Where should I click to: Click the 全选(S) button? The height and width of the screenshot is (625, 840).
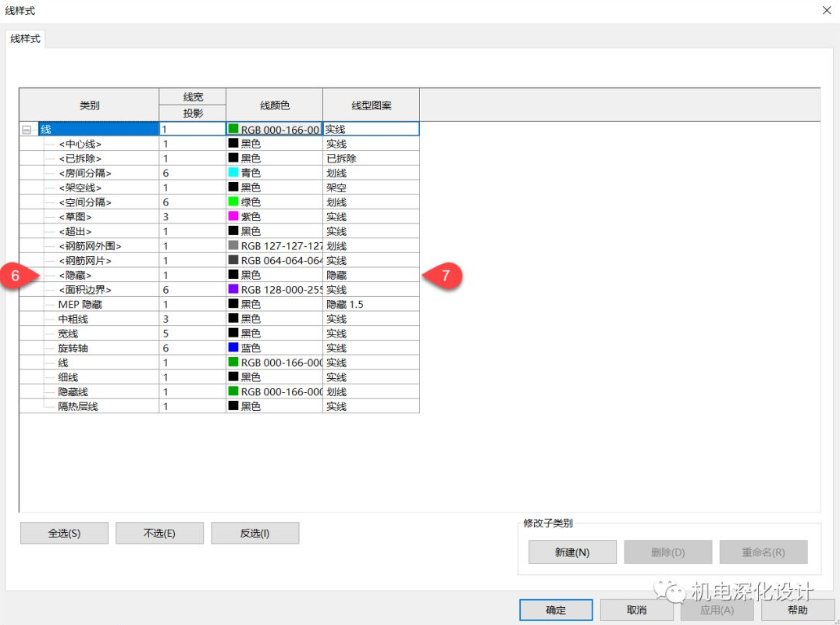click(x=64, y=533)
